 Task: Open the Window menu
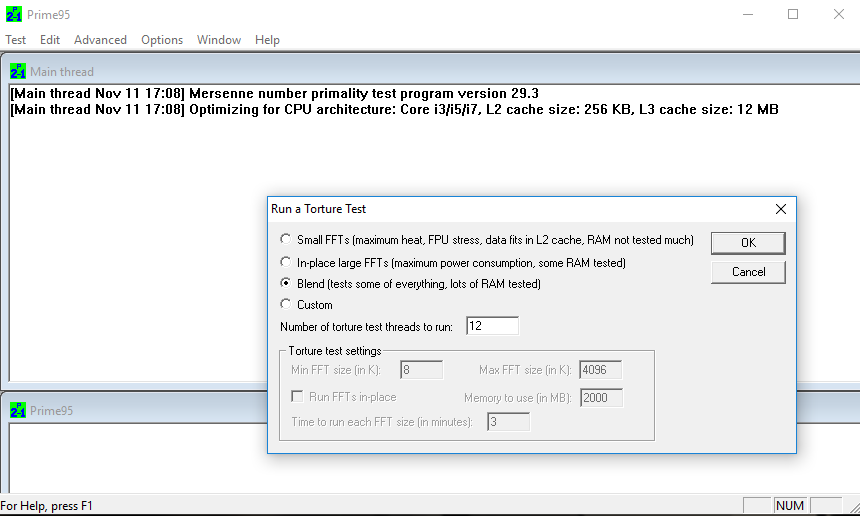tap(219, 40)
